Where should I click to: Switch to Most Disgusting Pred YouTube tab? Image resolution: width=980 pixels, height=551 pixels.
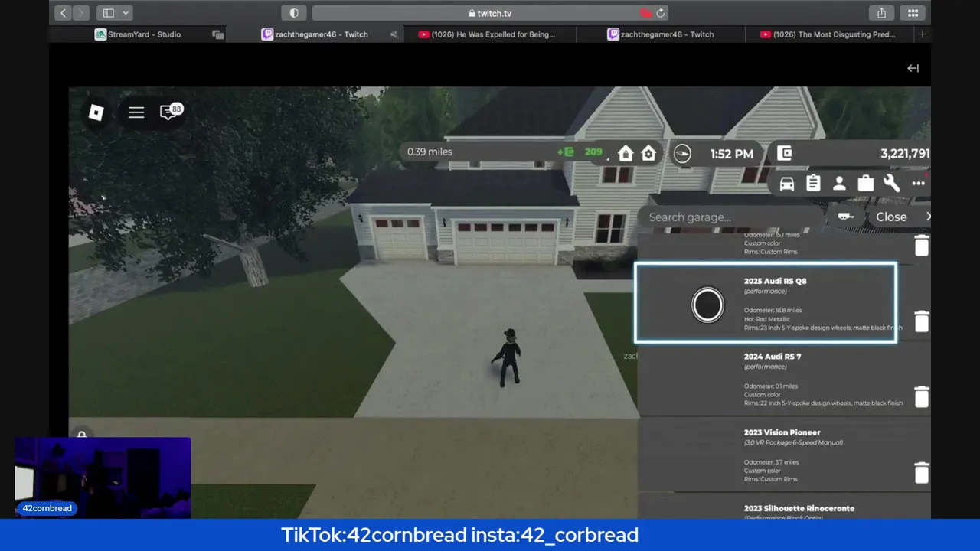pos(829,34)
